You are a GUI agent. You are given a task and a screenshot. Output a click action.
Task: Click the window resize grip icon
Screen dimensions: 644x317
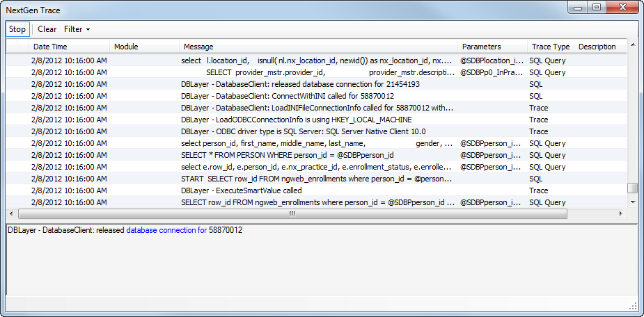(632, 307)
